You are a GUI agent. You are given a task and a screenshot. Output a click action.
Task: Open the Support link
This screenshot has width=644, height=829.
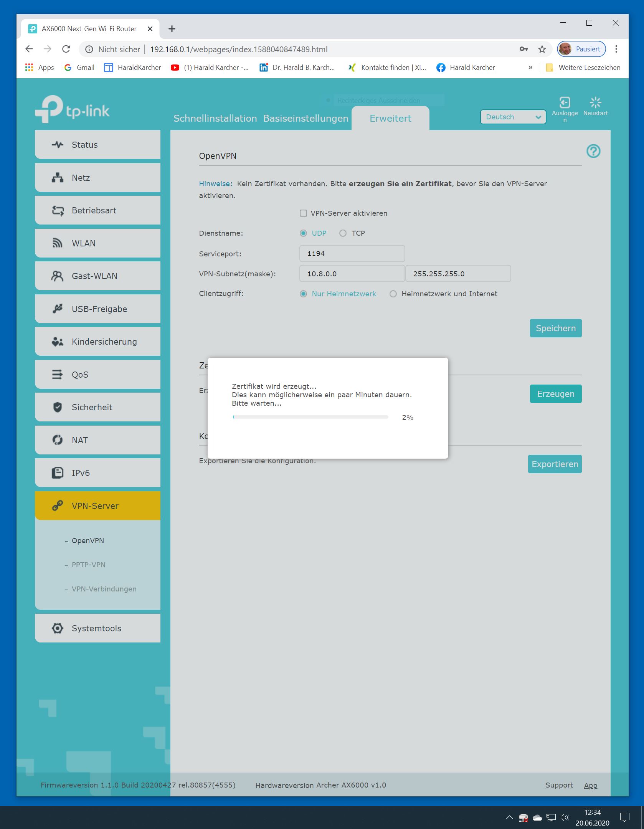[x=559, y=785]
